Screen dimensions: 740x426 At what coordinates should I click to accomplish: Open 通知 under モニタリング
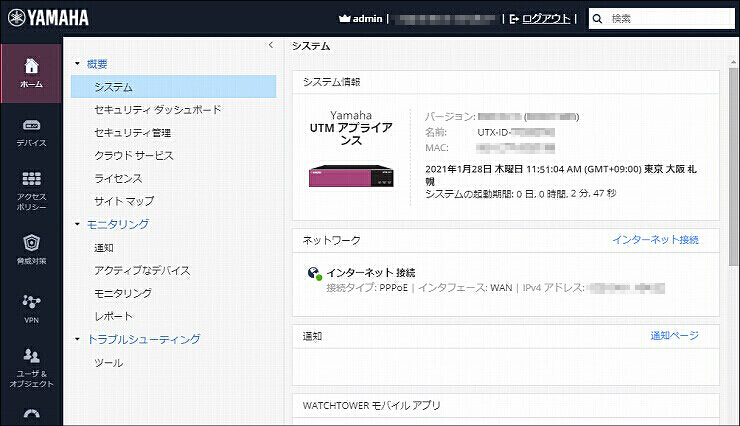click(104, 248)
